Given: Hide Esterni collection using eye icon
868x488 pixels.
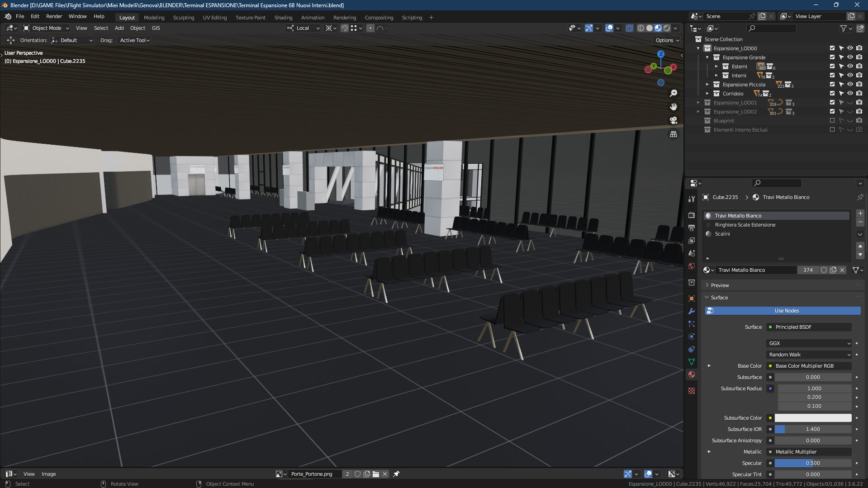Looking at the screenshot, I should 850,66.
